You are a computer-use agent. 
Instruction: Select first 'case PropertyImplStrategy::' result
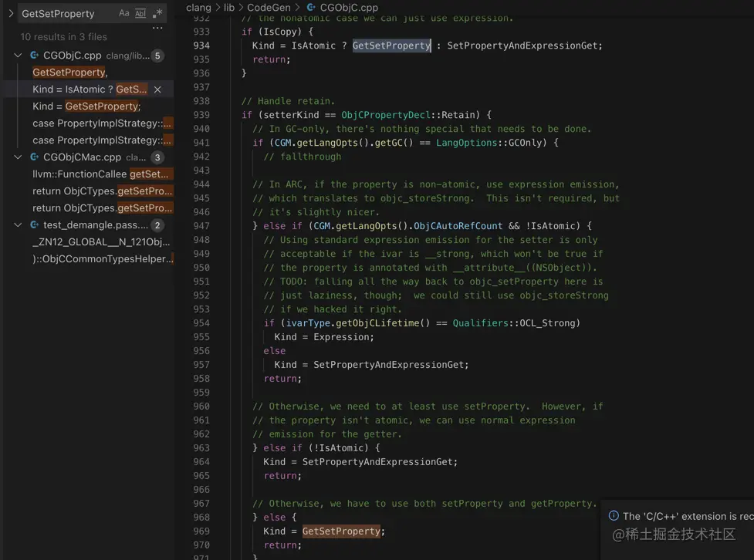(x=89, y=123)
